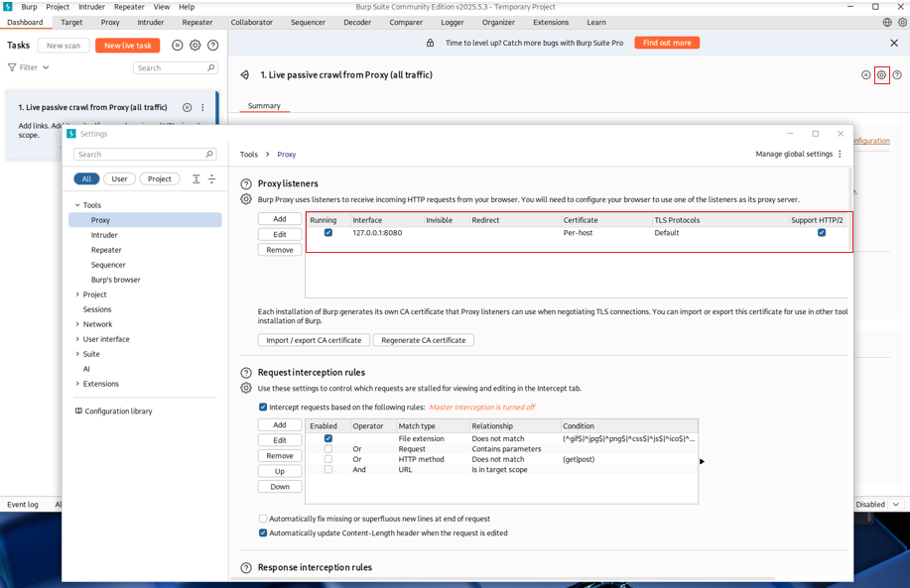The width and height of the screenshot is (910, 588).
Task: Click the search magnifier in Settings search
Action: pyautogui.click(x=209, y=155)
